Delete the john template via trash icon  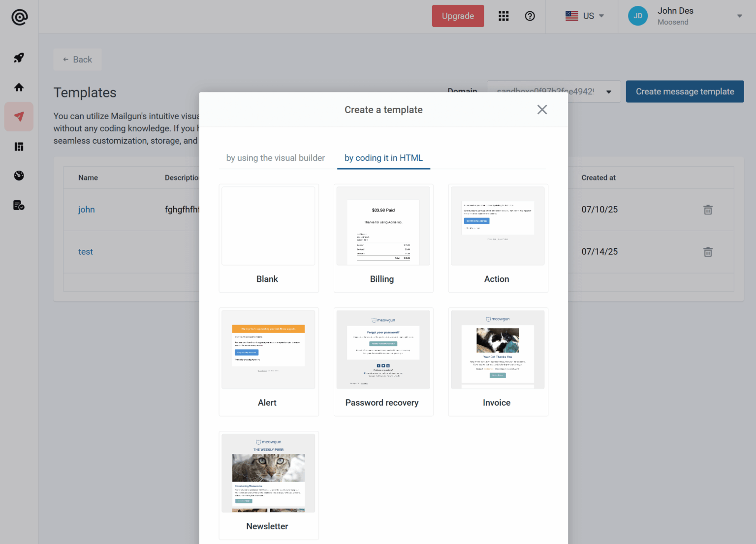point(708,210)
